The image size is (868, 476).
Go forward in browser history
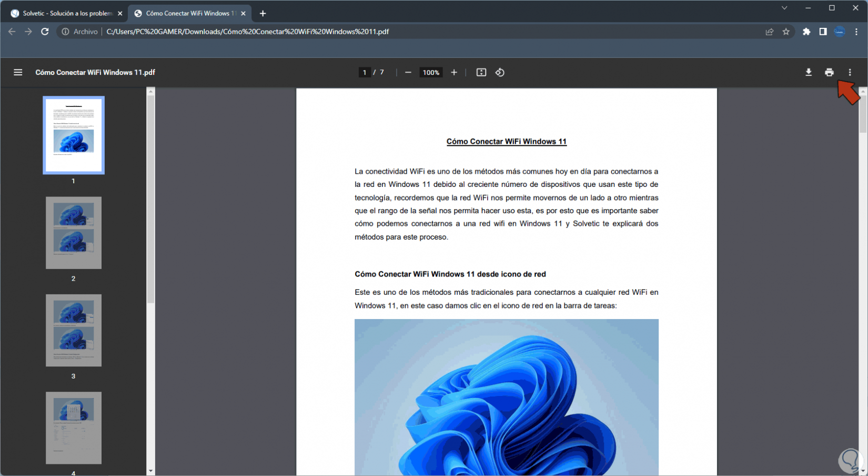coord(28,32)
